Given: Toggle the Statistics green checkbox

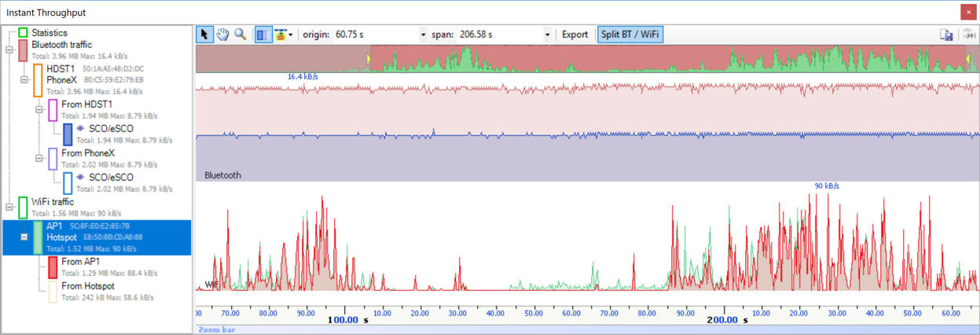Looking at the screenshot, I should coord(23,33).
